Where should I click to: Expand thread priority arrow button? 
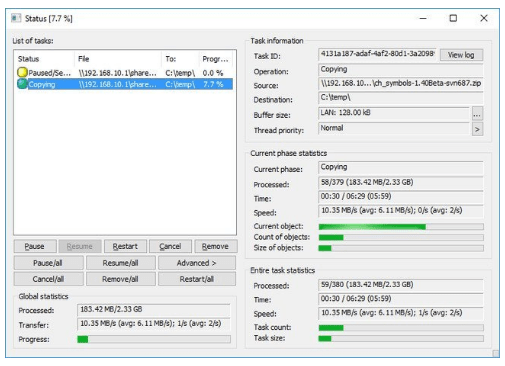[477, 129]
